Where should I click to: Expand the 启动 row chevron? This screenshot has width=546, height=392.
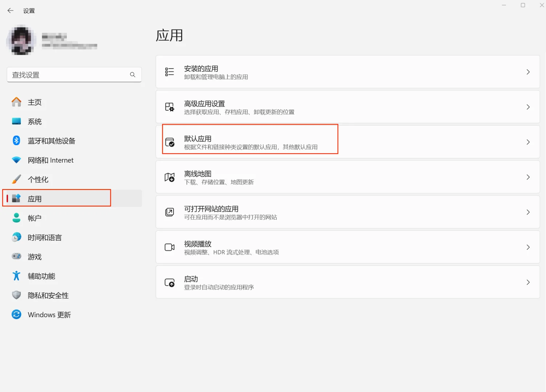coord(528,282)
